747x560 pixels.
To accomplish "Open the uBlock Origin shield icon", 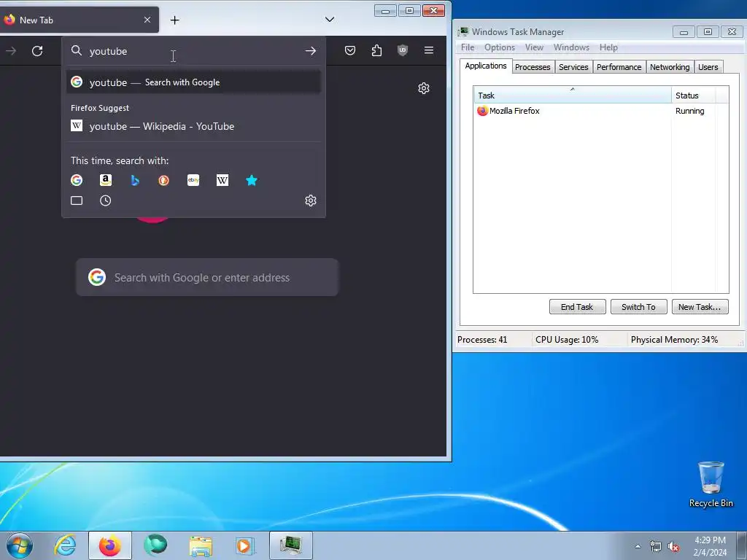I will point(403,50).
